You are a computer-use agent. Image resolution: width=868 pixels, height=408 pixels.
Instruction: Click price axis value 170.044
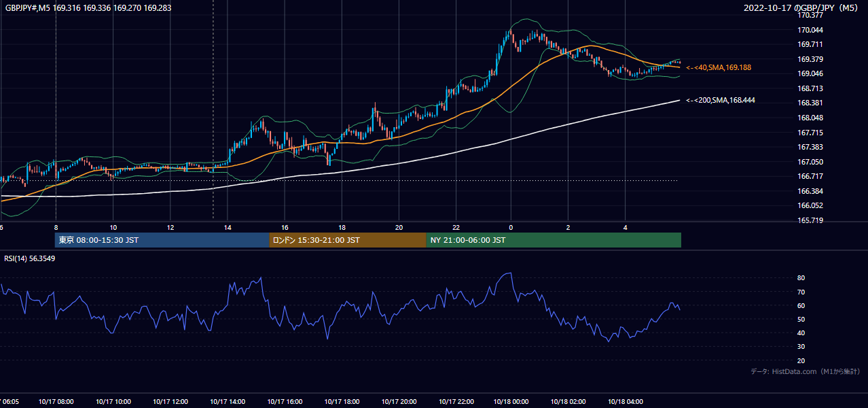(810, 30)
